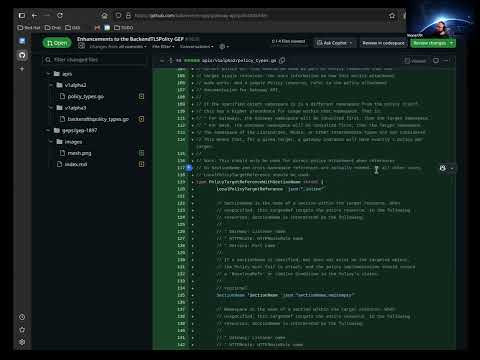This screenshot has width=480, height=360.
Task: Click the modified badge next to index.md
Action: click(x=141, y=164)
